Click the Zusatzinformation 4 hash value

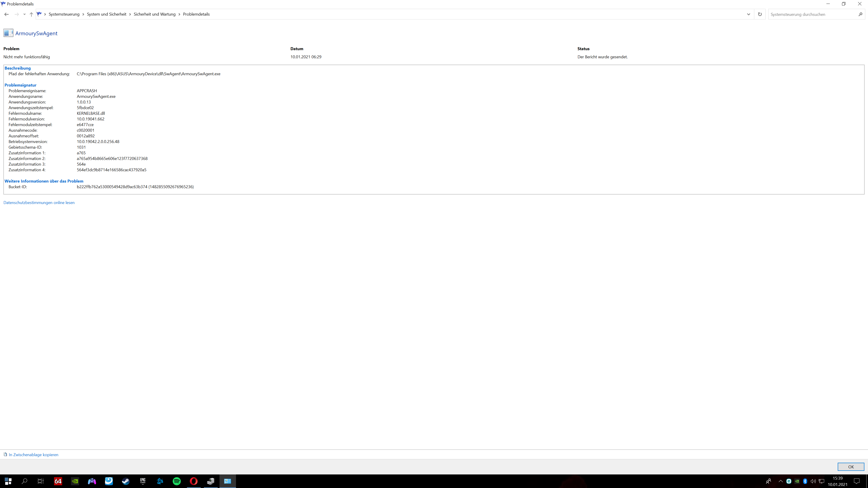pos(111,170)
